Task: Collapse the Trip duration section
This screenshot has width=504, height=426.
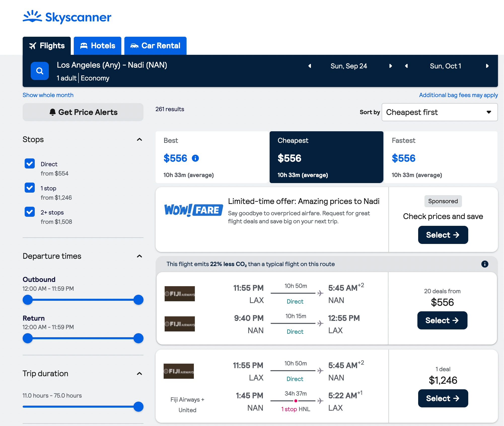Action: pyautogui.click(x=139, y=374)
